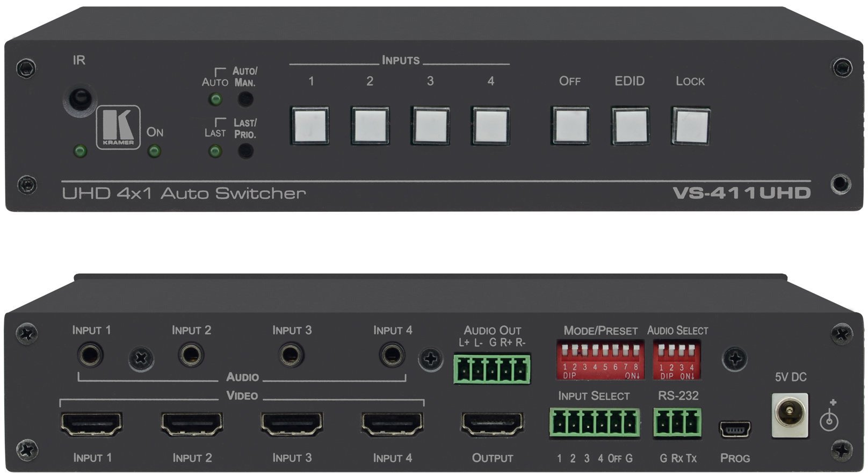This screenshot has height=473, width=868.
Task: Click the HDMI OUTPUT port
Action: (492, 424)
